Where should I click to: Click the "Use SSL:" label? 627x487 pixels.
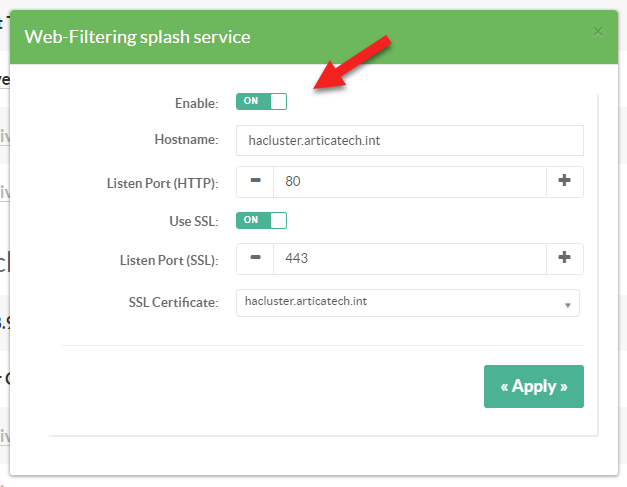click(193, 220)
